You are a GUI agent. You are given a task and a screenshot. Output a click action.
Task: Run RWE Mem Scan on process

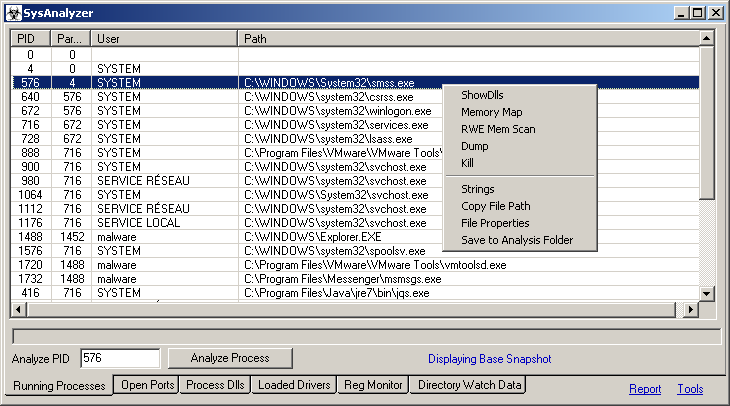click(x=498, y=129)
